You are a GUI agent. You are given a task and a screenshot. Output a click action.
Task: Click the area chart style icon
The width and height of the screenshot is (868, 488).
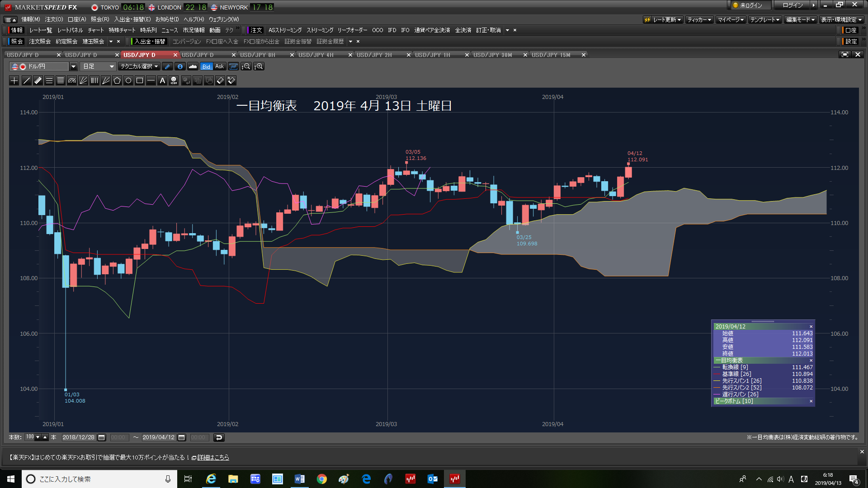[x=193, y=66]
